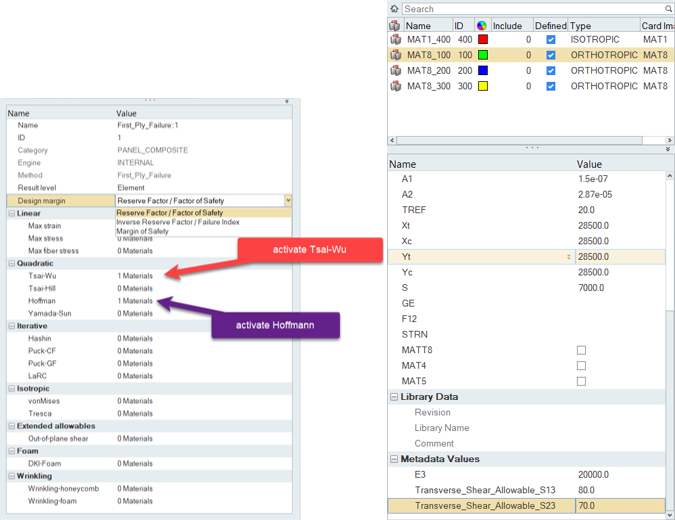Click the entity icon in the table header
The width and height of the screenshot is (675, 520).
395,25
